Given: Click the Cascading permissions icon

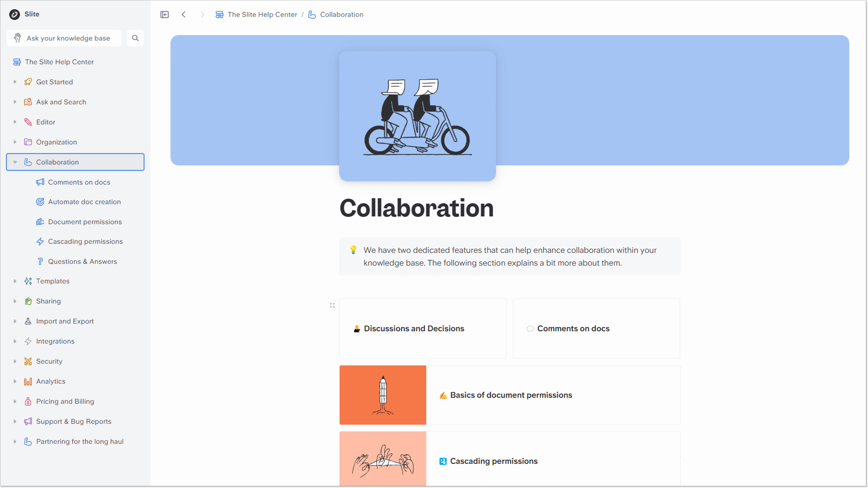Looking at the screenshot, I should coord(40,241).
